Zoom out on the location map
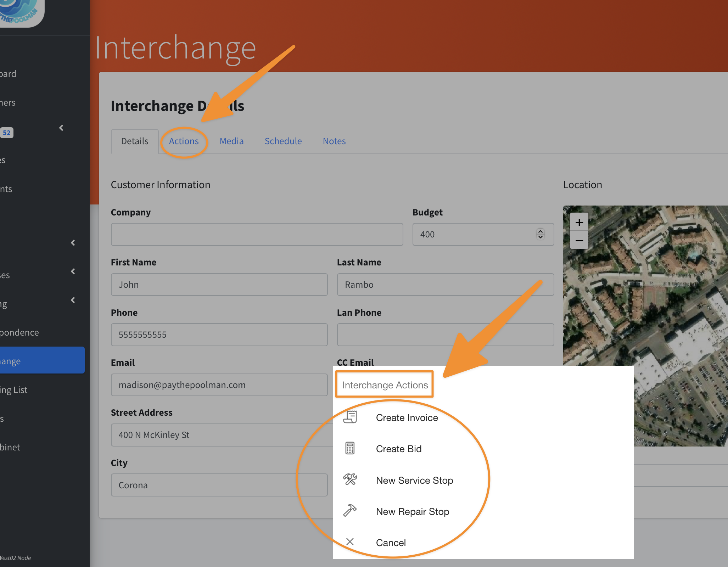Image resolution: width=728 pixels, height=567 pixels. coord(579,241)
